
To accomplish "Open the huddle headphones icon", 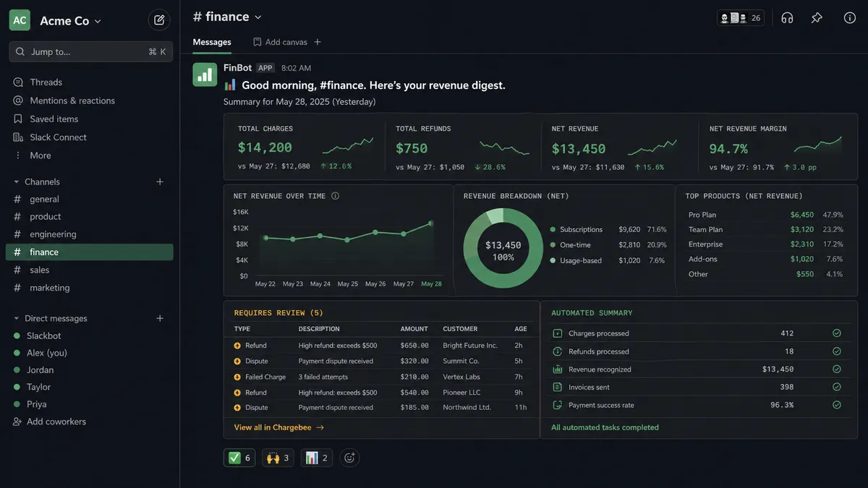I will (x=787, y=18).
